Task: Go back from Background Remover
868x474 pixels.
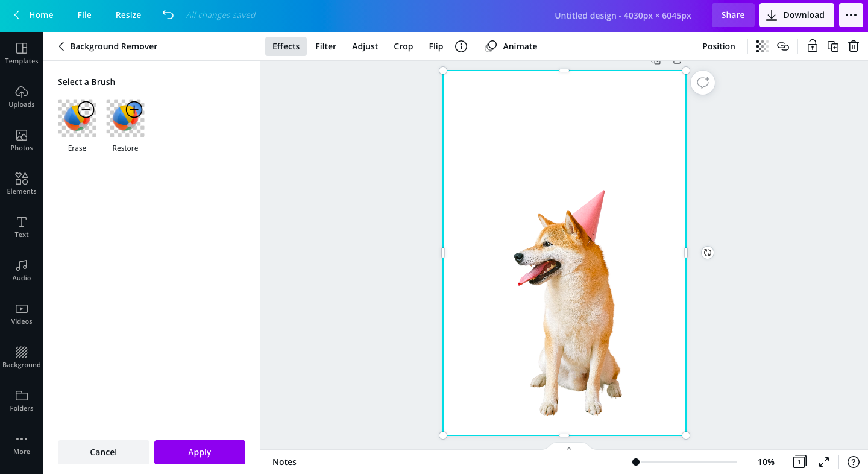Action: (x=61, y=46)
